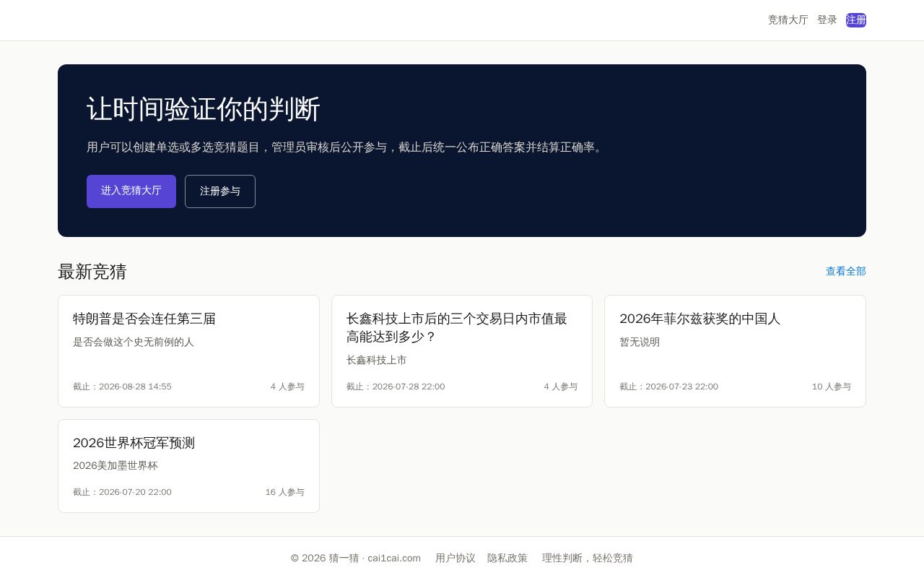Click the 让时间验证你的判断 headline

[204, 109]
